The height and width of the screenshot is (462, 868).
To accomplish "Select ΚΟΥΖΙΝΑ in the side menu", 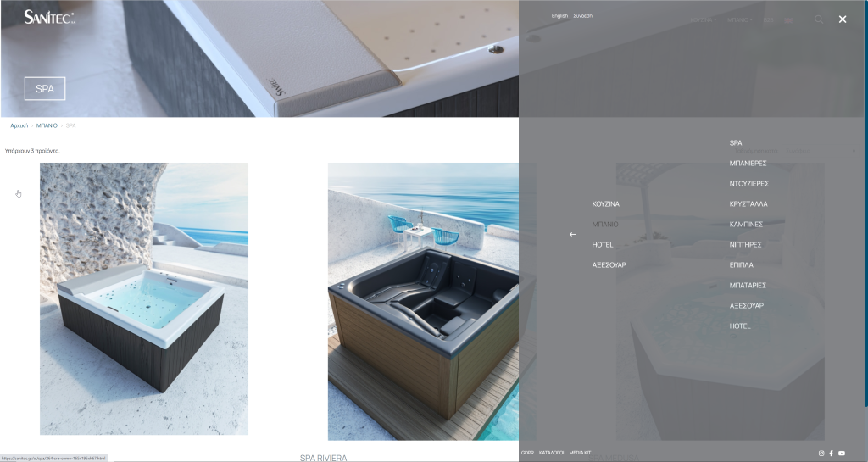I will (605, 204).
